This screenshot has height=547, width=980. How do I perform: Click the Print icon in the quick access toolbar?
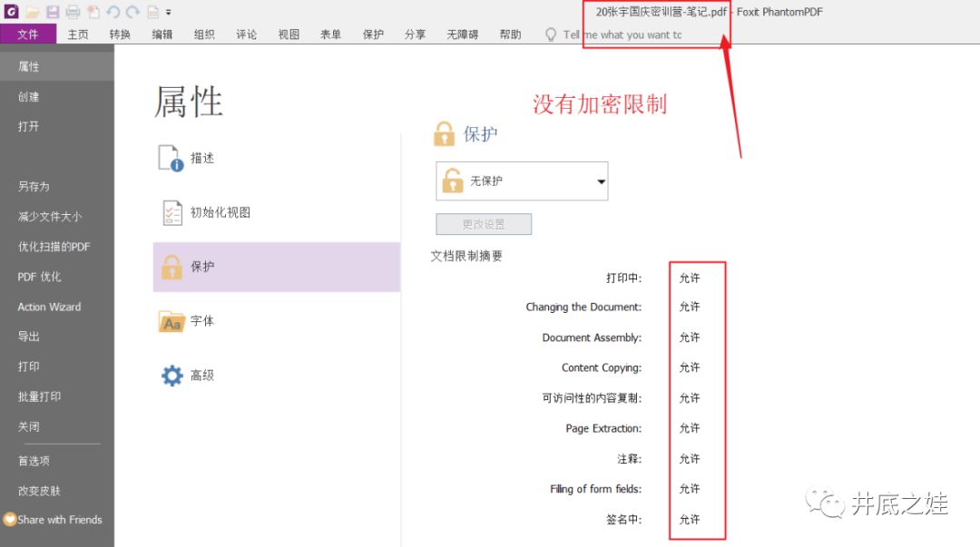(x=73, y=12)
